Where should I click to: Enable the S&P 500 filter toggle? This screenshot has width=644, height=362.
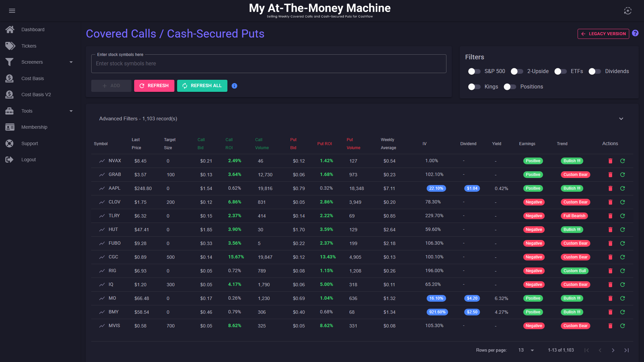click(x=474, y=71)
